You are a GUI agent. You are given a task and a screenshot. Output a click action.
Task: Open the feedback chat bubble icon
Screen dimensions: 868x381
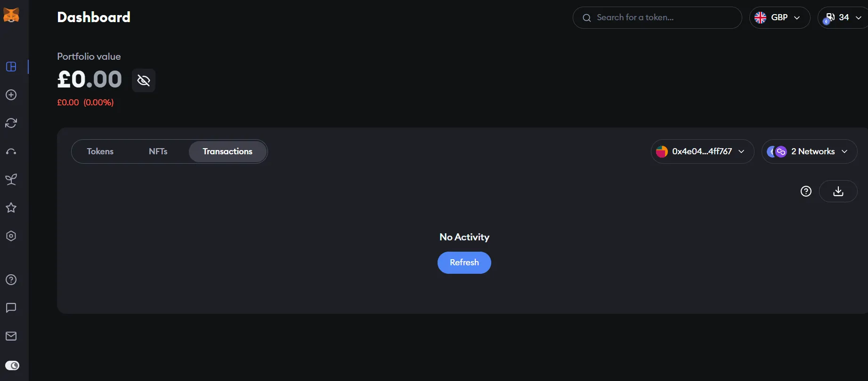coord(11,308)
